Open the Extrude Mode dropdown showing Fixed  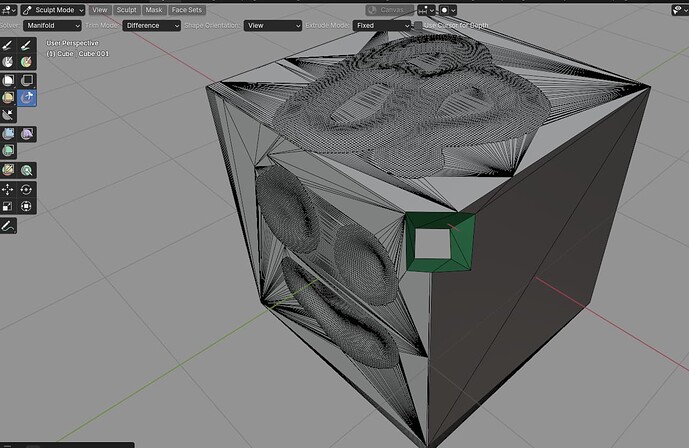382,25
